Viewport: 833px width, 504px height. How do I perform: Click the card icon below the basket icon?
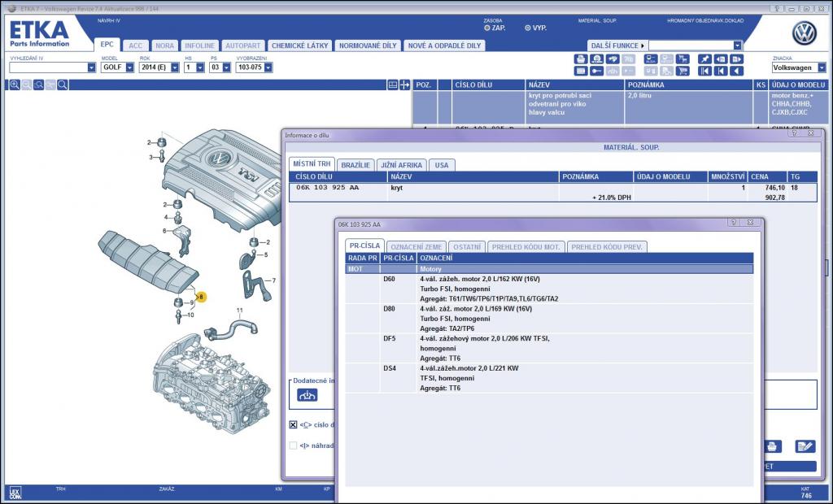coord(581,71)
